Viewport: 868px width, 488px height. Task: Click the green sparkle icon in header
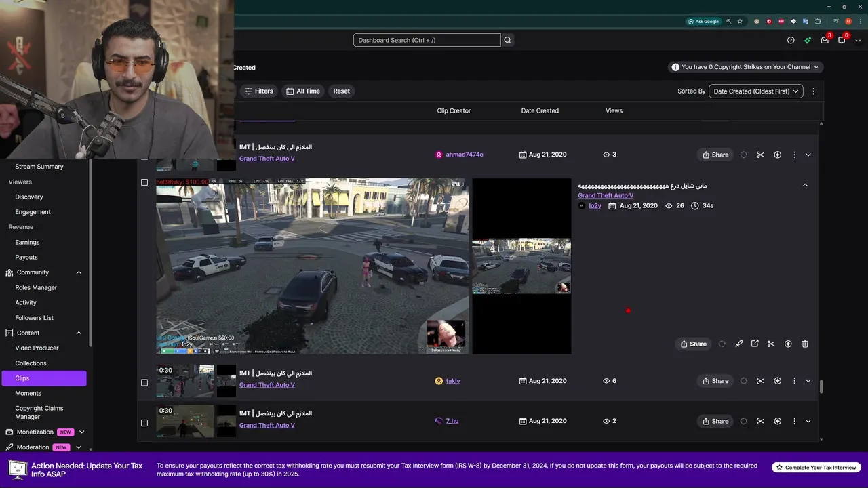coord(808,40)
